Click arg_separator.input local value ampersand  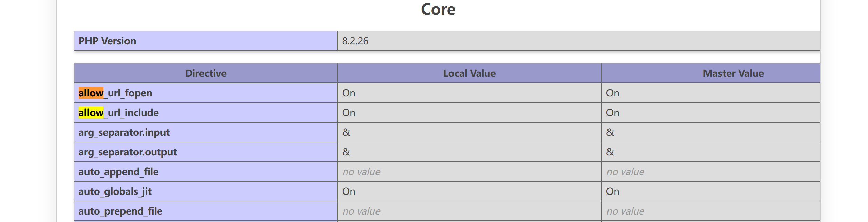click(346, 132)
